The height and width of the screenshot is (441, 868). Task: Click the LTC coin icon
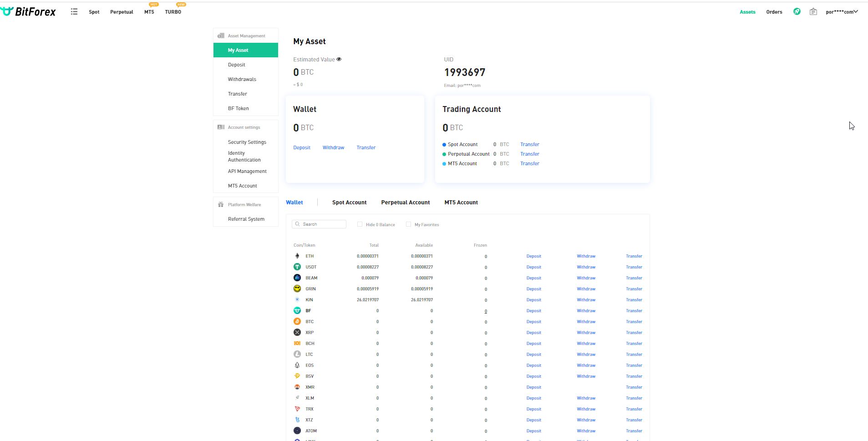coord(297,354)
